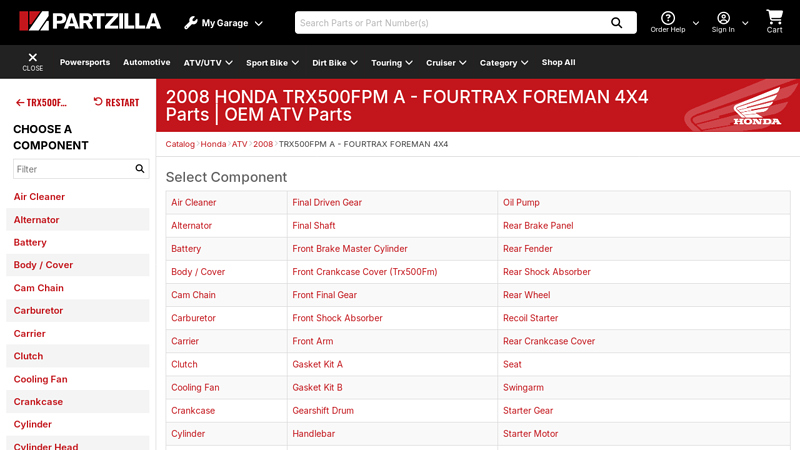800x450 pixels.
Task: Open Rear Crankcase Cover component
Action: point(549,341)
